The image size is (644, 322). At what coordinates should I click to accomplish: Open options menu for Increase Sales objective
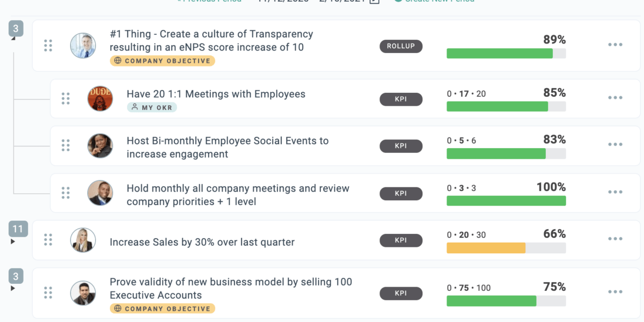coord(615,240)
